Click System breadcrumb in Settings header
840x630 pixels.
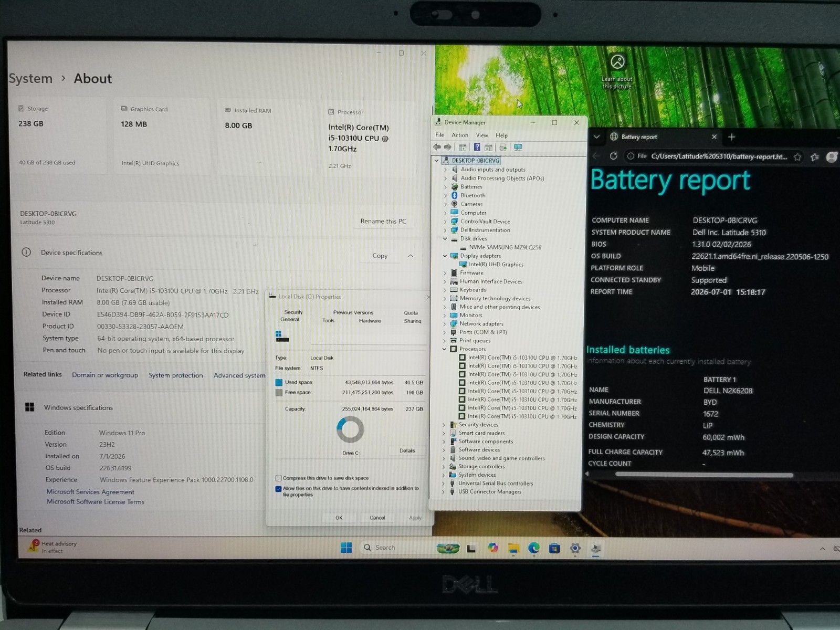pos(30,79)
